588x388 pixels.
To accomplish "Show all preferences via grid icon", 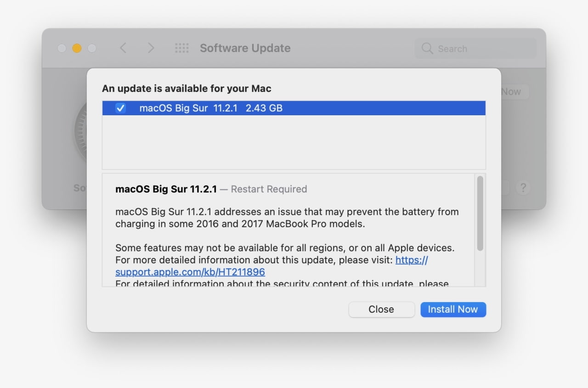I will coord(182,48).
